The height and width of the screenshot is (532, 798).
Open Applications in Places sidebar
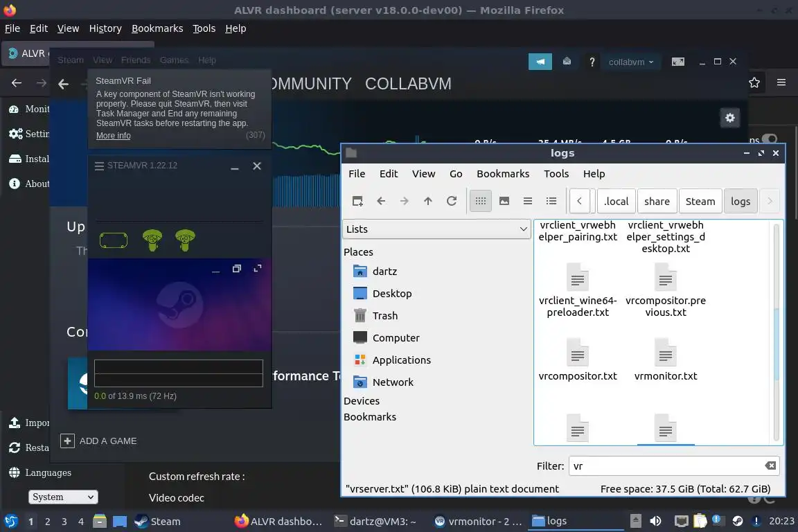(392, 360)
